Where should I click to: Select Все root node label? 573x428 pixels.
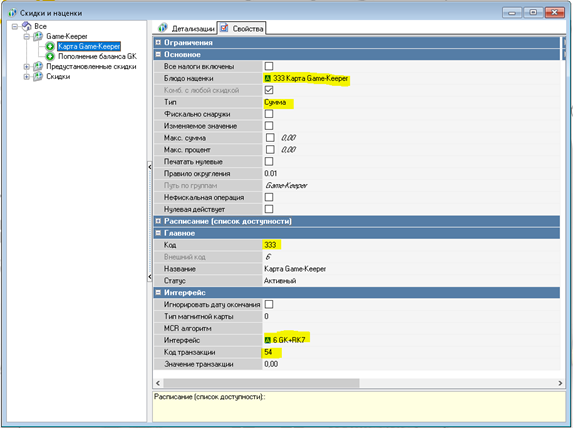40,26
